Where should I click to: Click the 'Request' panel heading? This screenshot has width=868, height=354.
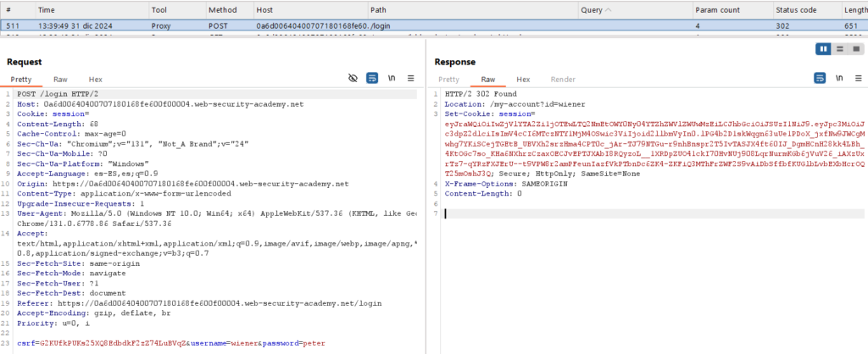click(24, 62)
